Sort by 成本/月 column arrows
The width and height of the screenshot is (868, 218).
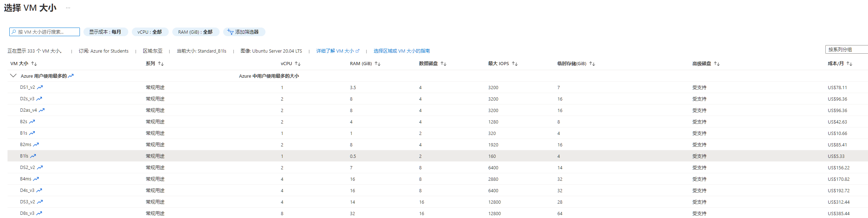849,64
